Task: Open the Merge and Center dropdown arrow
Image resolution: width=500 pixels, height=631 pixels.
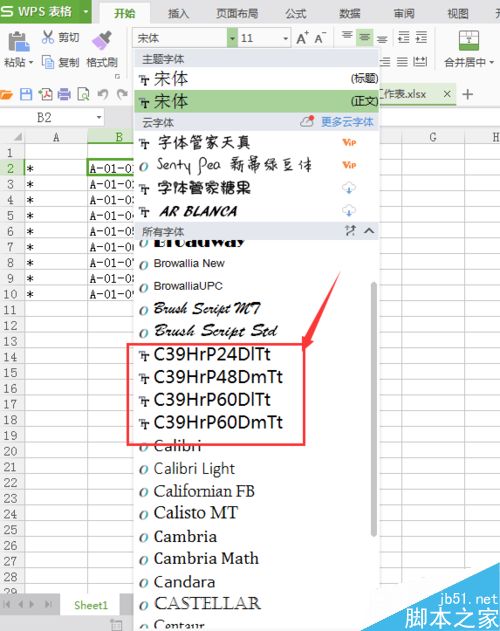Action: click(x=492, y=62)
